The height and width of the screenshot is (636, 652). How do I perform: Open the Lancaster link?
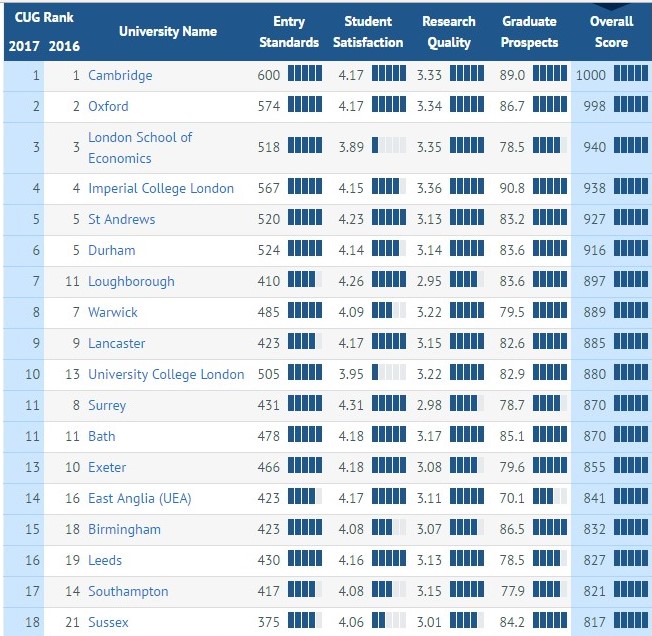point(116,343)
